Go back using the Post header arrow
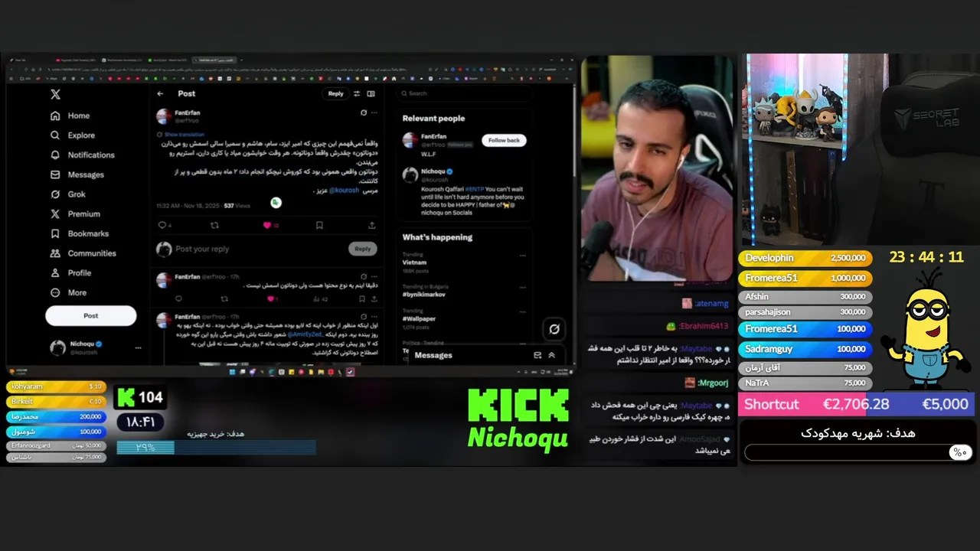The height and width of the screenshot is (551, 980). point(160,93)
